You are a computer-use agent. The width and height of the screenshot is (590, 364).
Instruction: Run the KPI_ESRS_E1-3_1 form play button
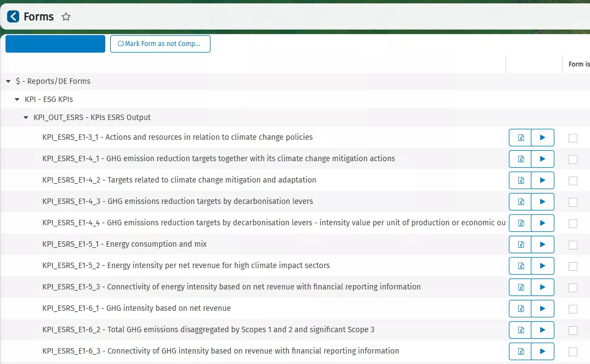pyautogui.click(x=542, y=138)
